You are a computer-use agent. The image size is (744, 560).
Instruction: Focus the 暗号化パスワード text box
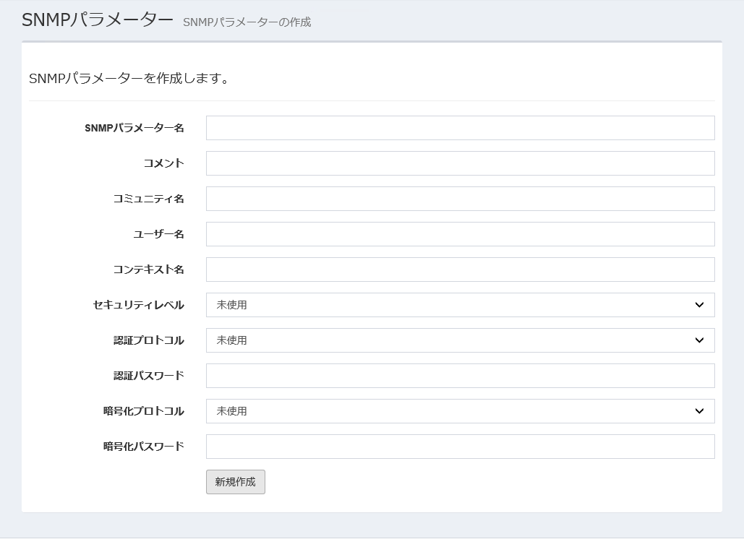pos(460,447)
